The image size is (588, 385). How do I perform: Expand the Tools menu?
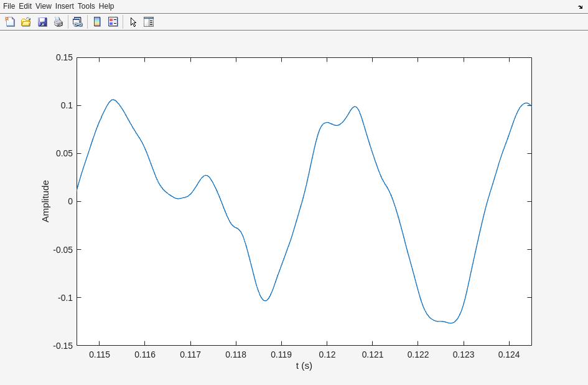coord(86,6)
